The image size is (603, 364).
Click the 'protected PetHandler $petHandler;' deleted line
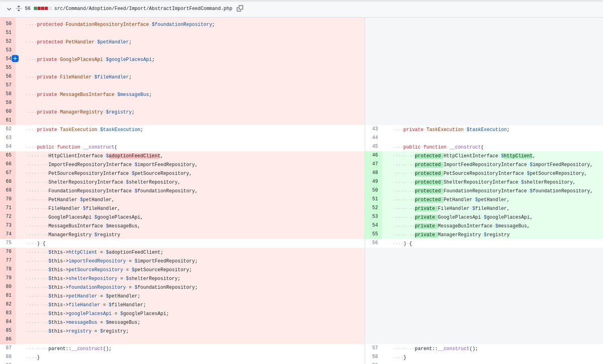[84, 42]
